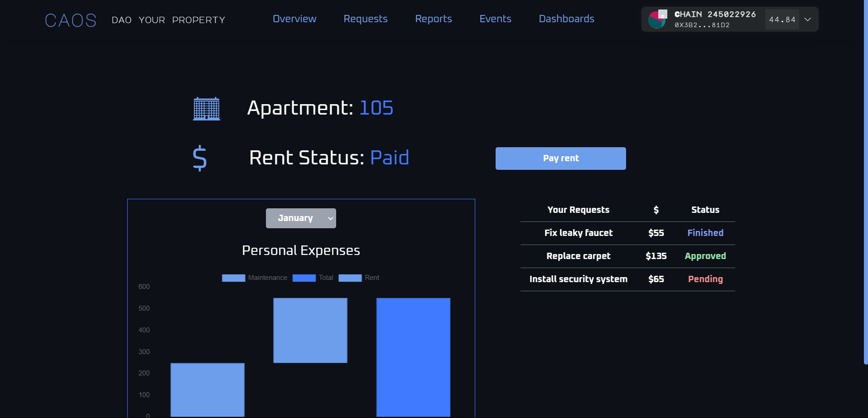
Task: Click the CHAIN 245022926 label
Action: (x=715, y=14)
